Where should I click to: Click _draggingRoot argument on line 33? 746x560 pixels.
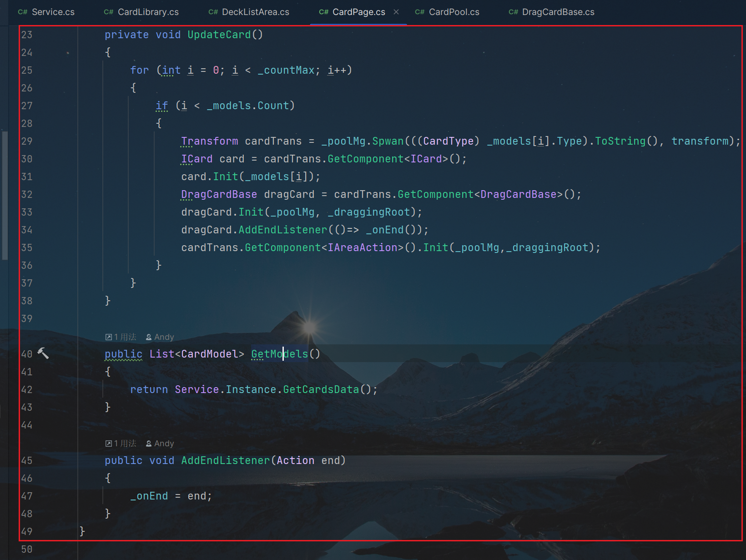(x=369, y=212)
